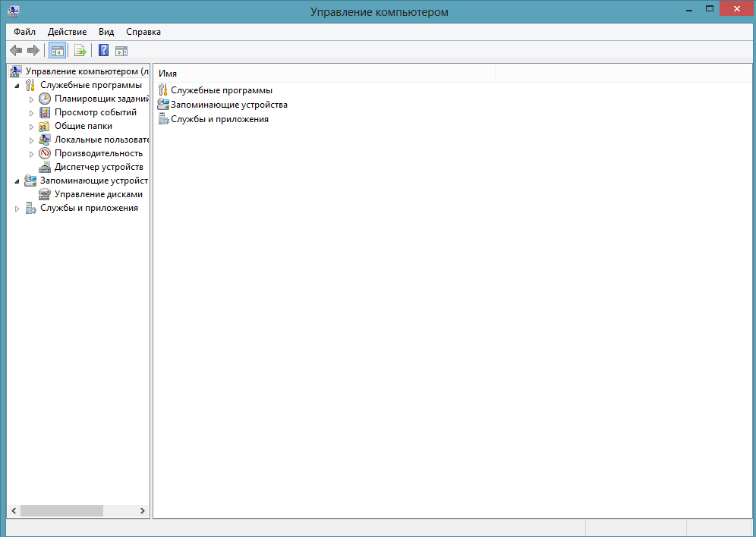Image resolution: width=756 pixels, height=537 pixels.
Task: Click Службы и приложения icon in right list
Action: click(x=163, y=119)
